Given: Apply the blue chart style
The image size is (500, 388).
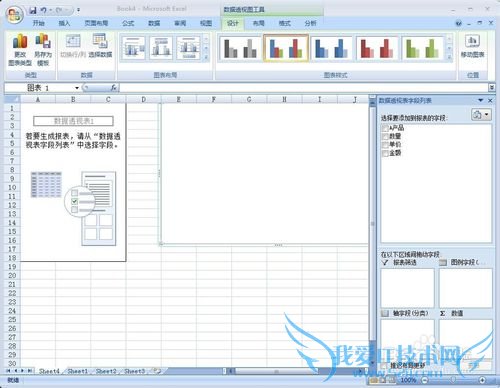Looking at the screenshot, I should (331, 48).
